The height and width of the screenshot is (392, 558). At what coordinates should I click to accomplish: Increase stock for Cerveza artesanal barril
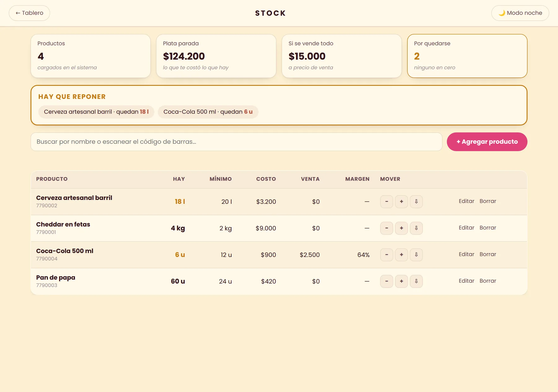coord(401,202)
